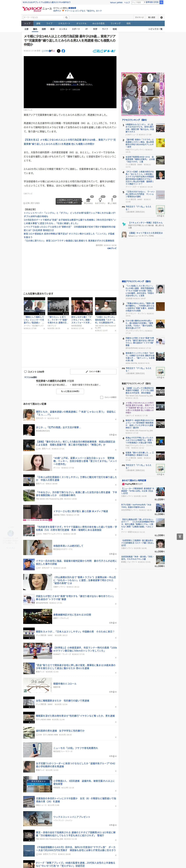The height and width of the screenshot is (868, 186).
Task: Open the イチローさん宅に男が侵入 article
Action: 80,511
